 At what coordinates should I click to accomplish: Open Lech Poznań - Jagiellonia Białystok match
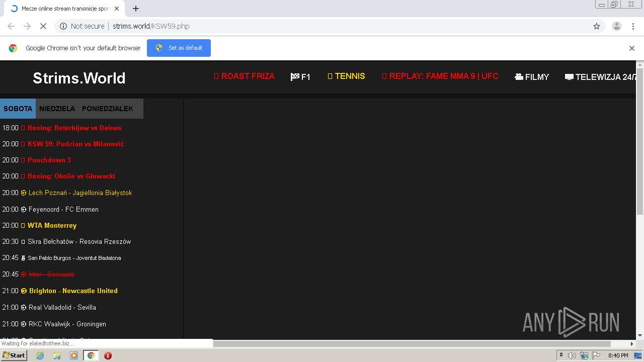tap(80, 193)
